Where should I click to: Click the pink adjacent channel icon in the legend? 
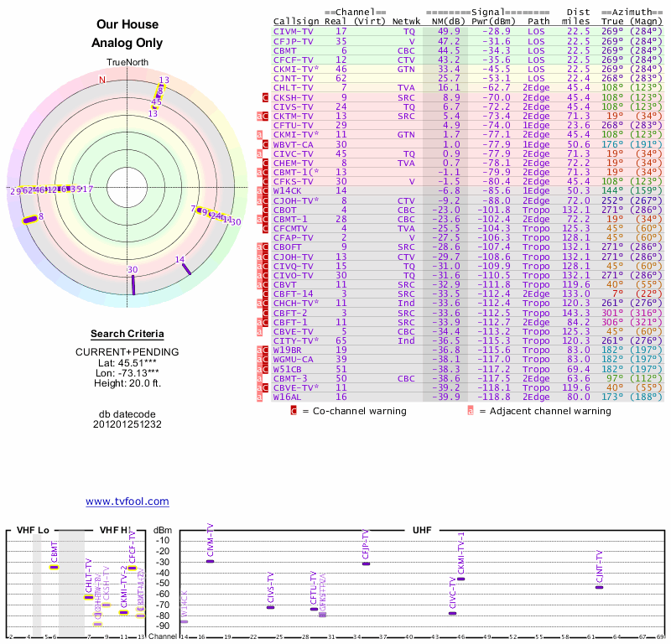(x=471, y=411)
